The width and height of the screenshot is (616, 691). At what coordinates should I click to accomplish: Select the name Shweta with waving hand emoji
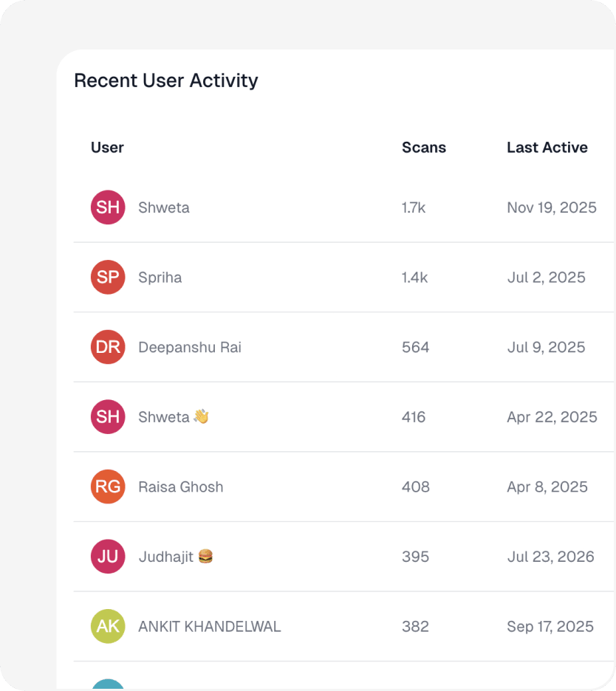tap(174, 417)
